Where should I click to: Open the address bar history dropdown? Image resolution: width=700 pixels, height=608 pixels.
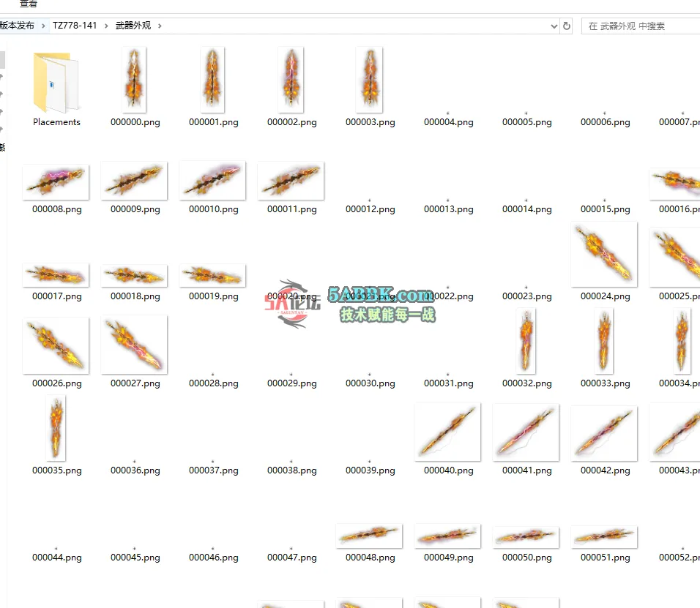(x=554, y=26)
